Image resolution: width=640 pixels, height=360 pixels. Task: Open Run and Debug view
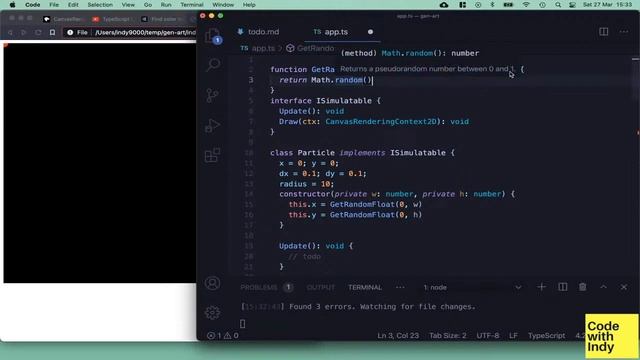[212, 125]
